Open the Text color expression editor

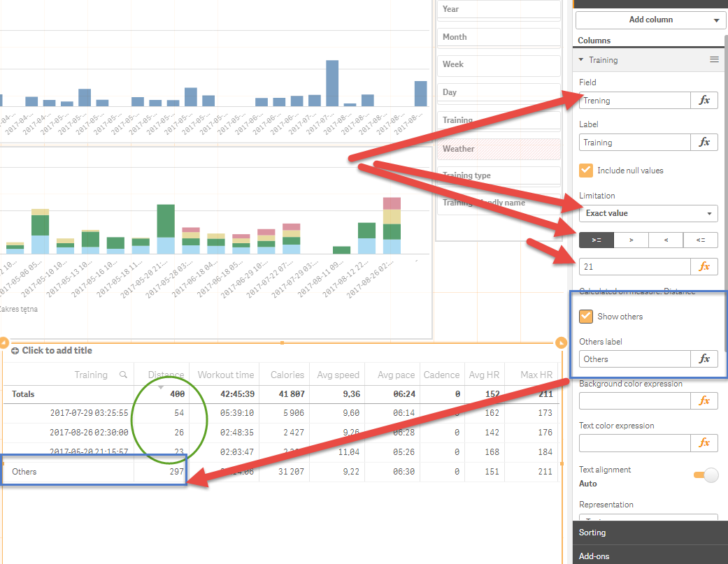704,442
